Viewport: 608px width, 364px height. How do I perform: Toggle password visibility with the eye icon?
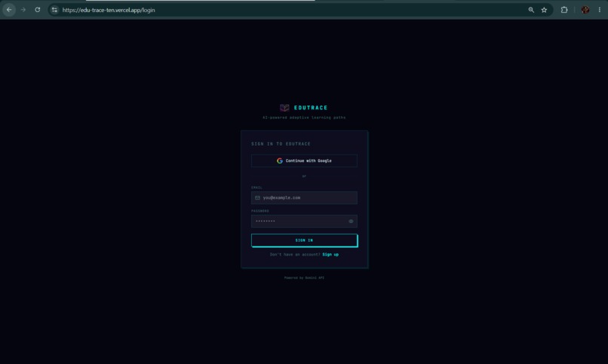click(x=351, y=221)
